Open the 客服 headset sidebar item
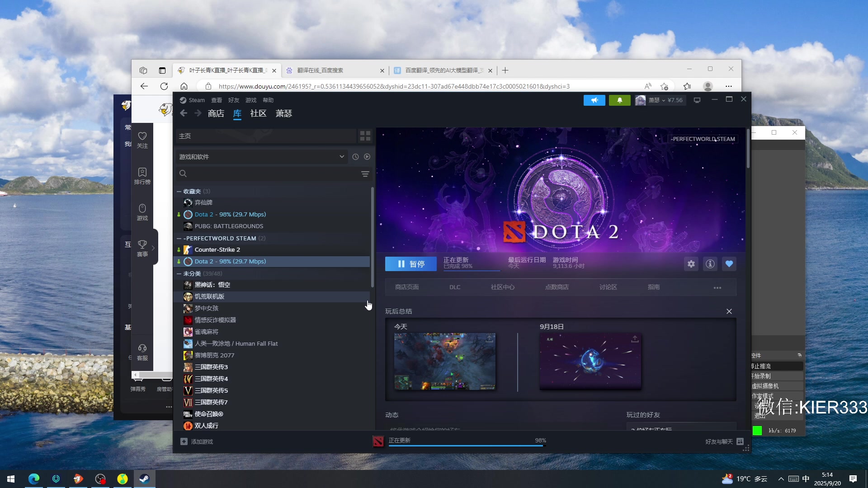 142,352
